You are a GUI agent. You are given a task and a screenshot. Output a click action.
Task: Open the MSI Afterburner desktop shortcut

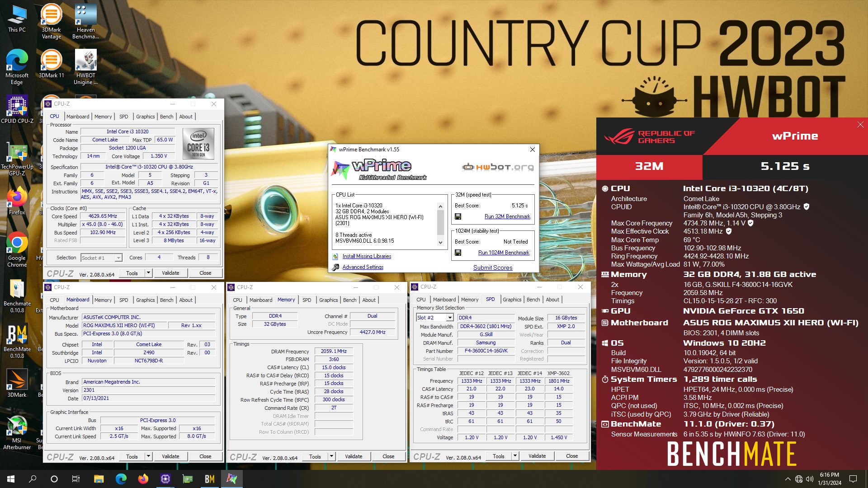pos(17,433)
